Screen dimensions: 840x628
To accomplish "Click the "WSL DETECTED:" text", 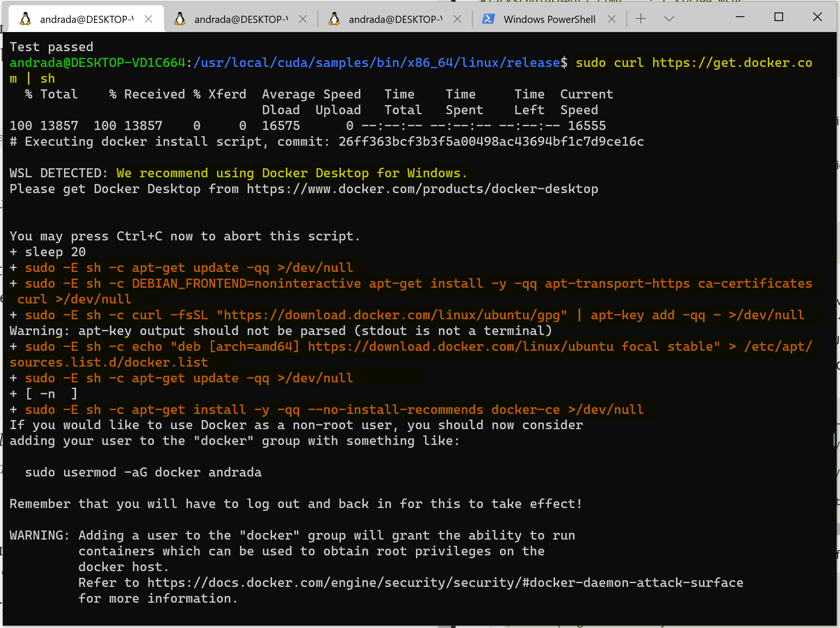I will 59,173.
